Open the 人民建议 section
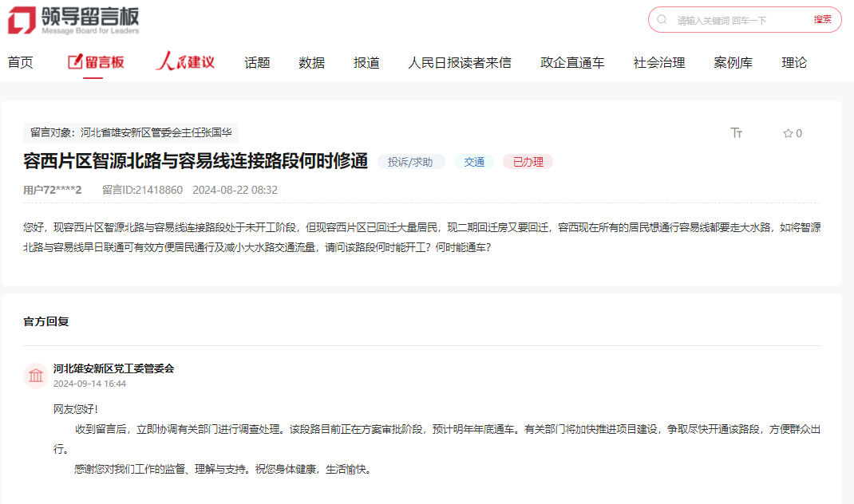854x504 pixels. pos(184,62)
